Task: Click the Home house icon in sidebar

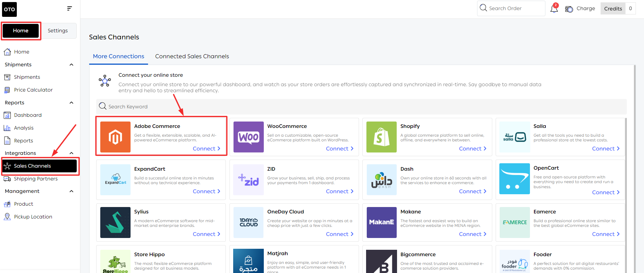Action: [7, 52]
